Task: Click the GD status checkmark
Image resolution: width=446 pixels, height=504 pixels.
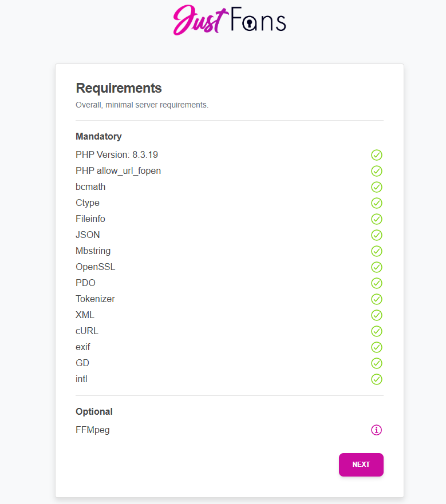Action: click(376, 363)
